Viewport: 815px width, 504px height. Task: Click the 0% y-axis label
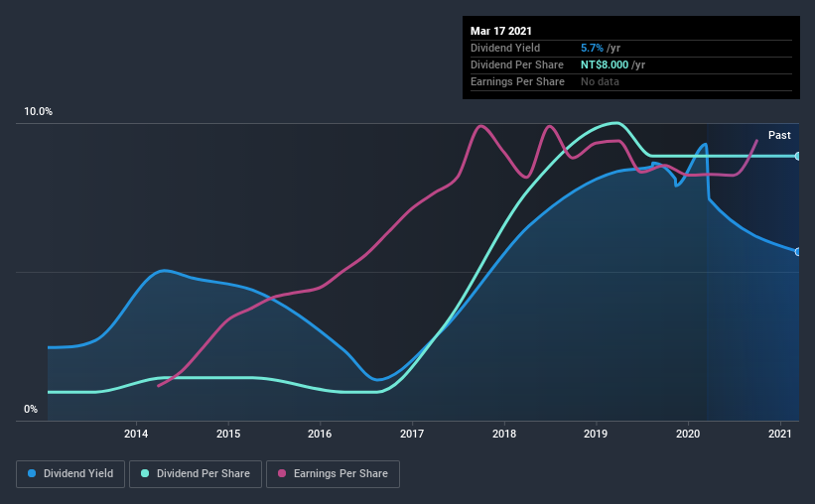(x=31, y=410)
